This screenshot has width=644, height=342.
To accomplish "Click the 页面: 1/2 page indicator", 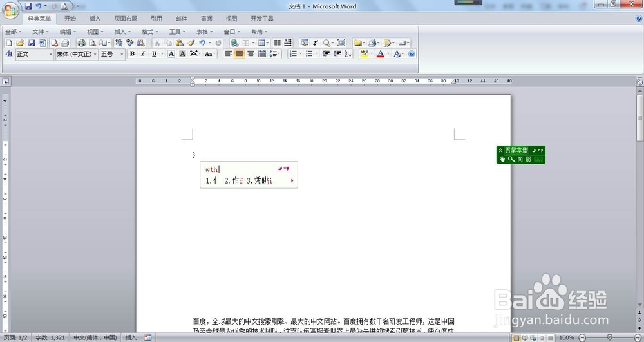I will point(15,337).
